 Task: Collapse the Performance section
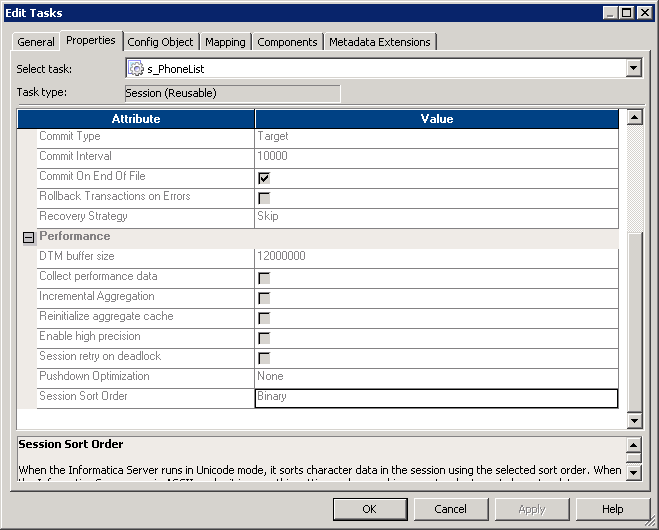(28, 238)
